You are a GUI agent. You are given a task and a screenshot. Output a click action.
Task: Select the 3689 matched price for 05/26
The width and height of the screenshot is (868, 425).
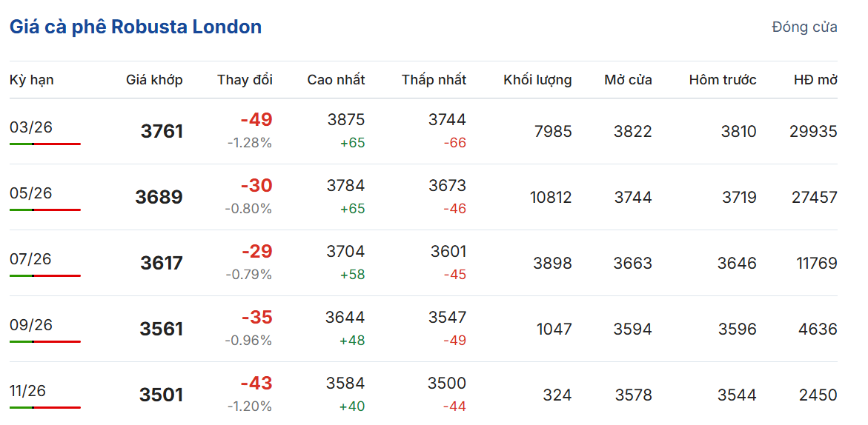click(x=159, y=198)
